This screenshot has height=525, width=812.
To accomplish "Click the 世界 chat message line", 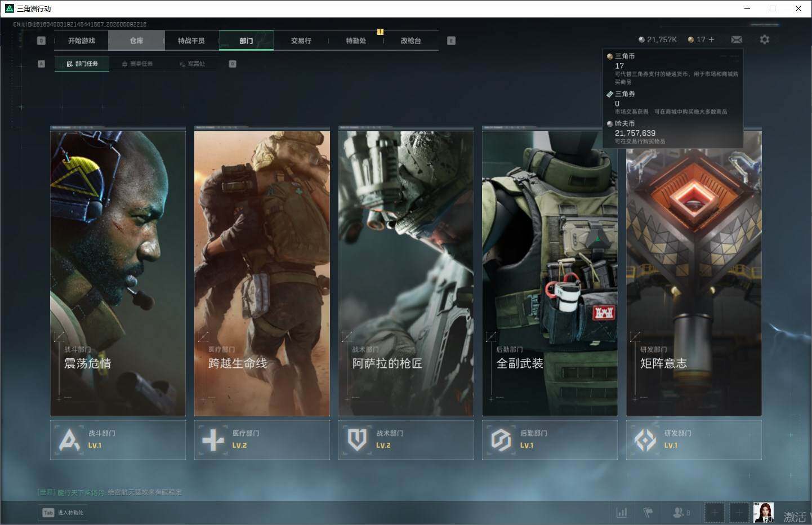I will click(110, 492).
